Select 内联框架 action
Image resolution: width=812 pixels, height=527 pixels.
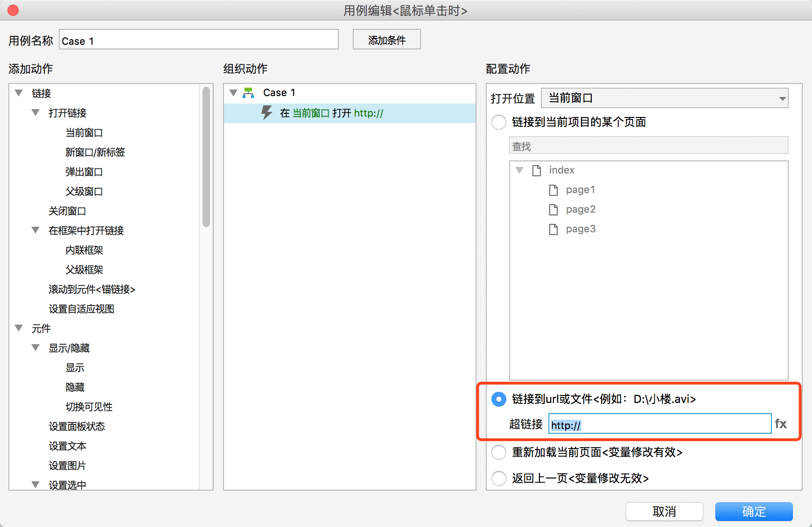(84, 250)
